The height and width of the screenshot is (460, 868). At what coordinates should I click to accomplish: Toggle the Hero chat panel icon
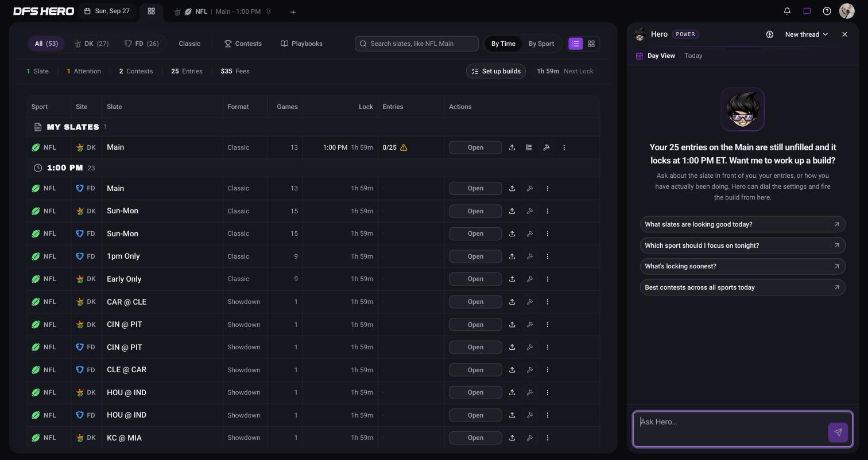coord(807,11)
